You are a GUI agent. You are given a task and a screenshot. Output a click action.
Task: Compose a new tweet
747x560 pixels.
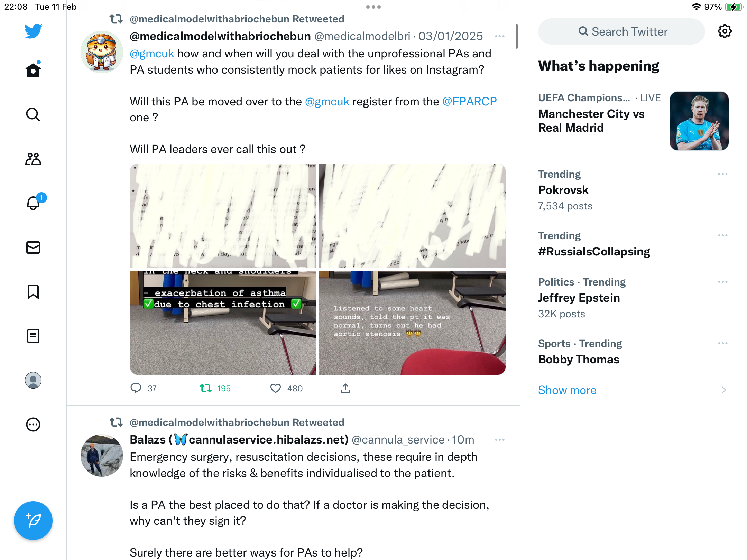point(33,521)
